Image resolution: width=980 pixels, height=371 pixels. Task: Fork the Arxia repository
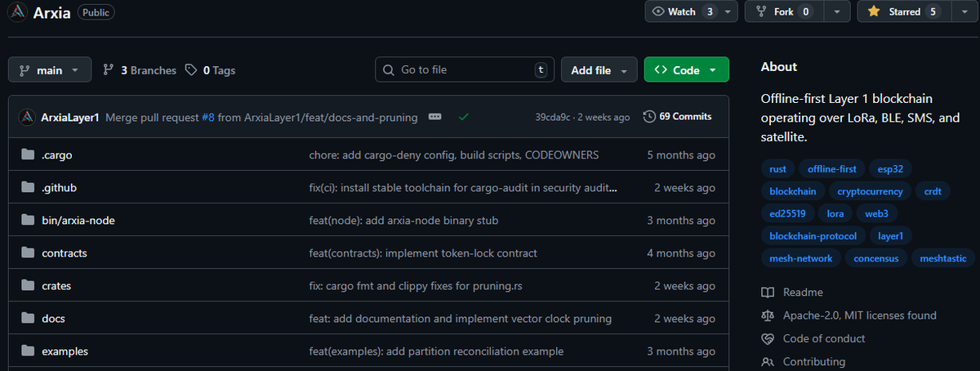coord(783,11)
